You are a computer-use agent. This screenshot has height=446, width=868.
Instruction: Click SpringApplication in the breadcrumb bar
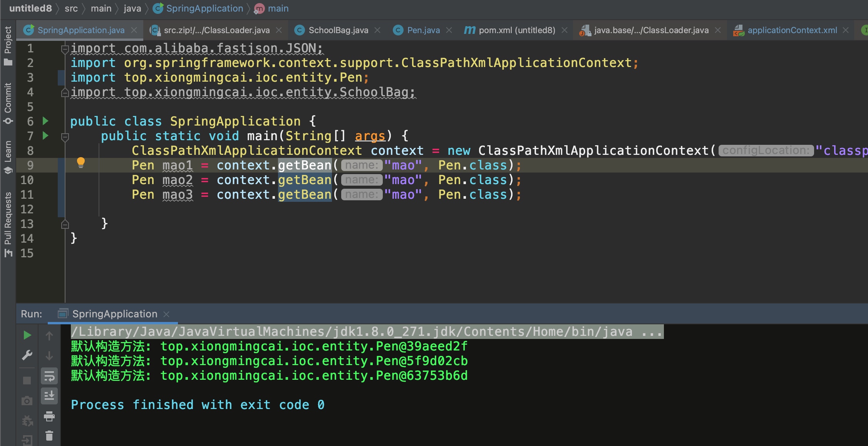click(x=204, y=8)
